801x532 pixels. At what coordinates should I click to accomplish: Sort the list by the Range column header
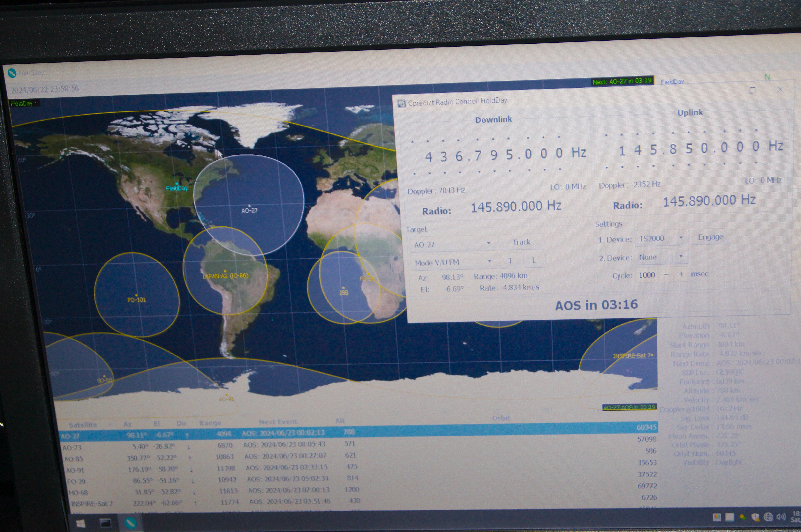click(x=210, y=423)
